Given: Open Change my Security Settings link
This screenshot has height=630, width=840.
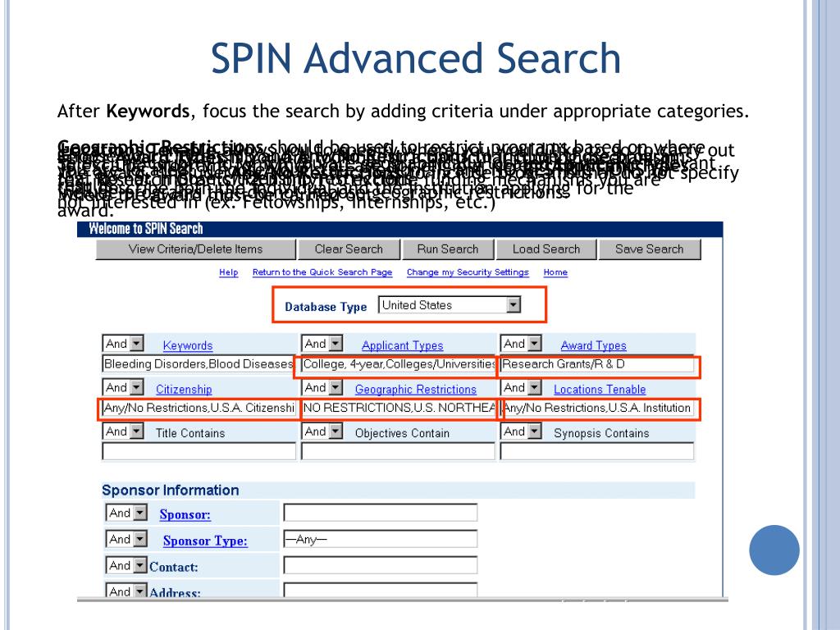Looking at the screenshot, I should (467, 272).
